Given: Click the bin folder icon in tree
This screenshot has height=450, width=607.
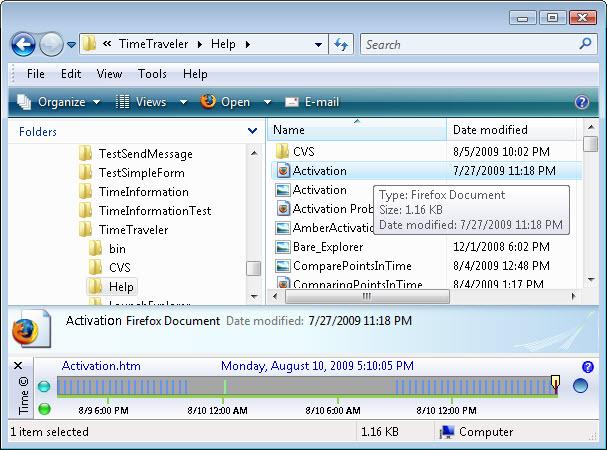Looking at the screenshot, I should point(95,248).
